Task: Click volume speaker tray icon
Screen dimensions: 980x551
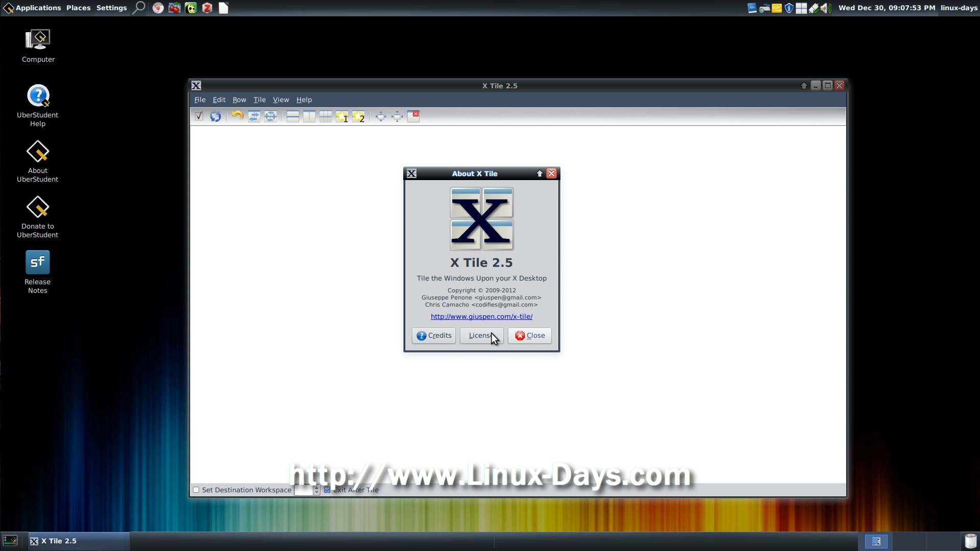Action: 826,8
